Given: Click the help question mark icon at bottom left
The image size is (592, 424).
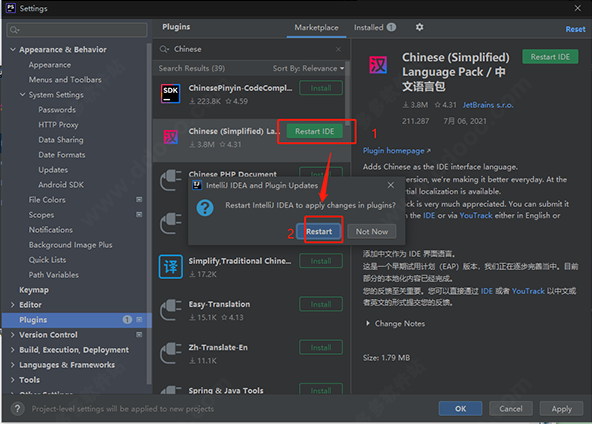Looking at the screenshot, I should point(17,409).
